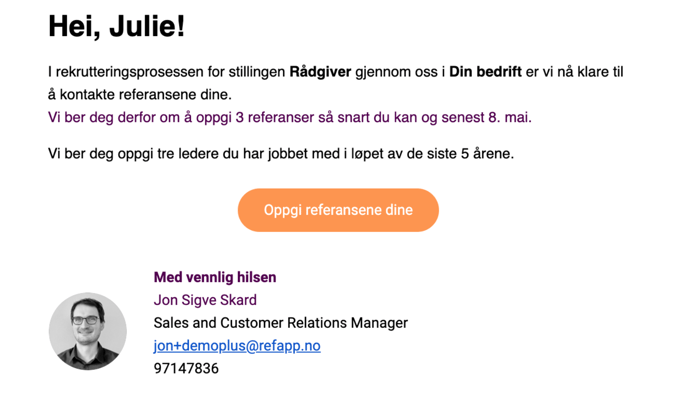Viewport: 688px width, 409px height.
Task: Click the phone number 97147836
Action: tap(186, 368)
